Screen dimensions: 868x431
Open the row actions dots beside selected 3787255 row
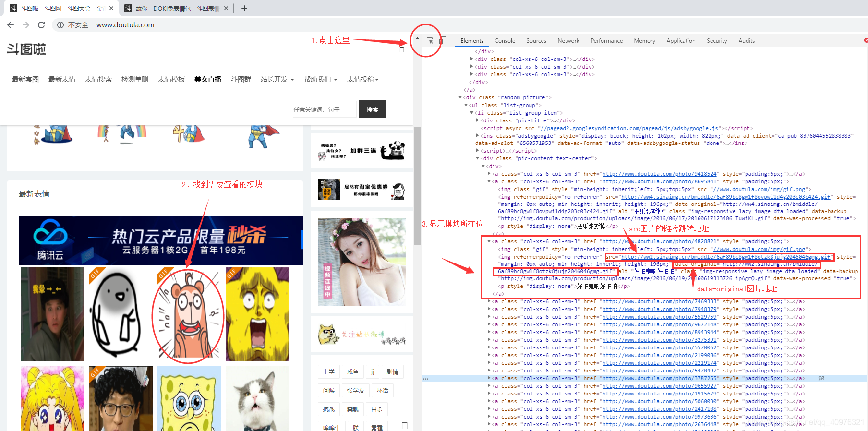click(x=425, y=379)
